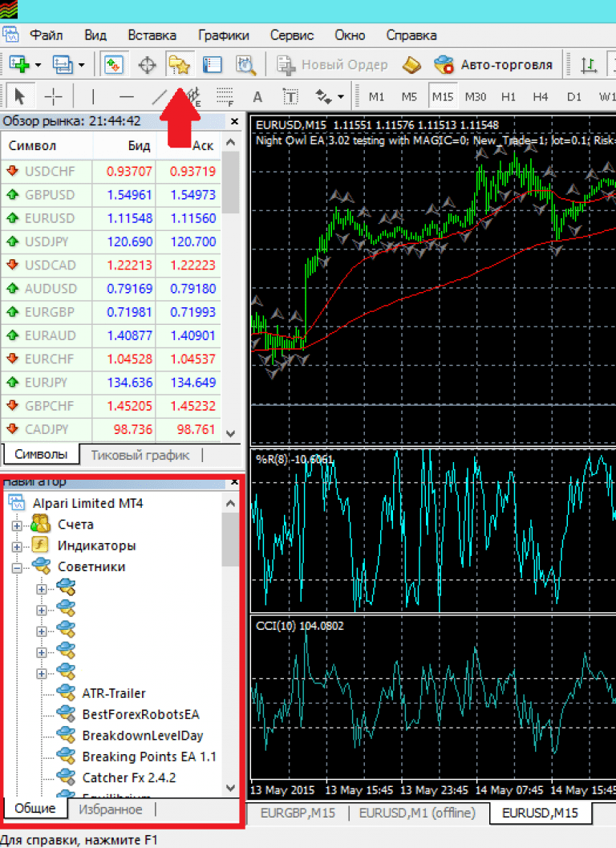This screenshot has width=616, height=848.
Task: Select BreakdownLevelDay advisor
Action: tap(142, 736)
